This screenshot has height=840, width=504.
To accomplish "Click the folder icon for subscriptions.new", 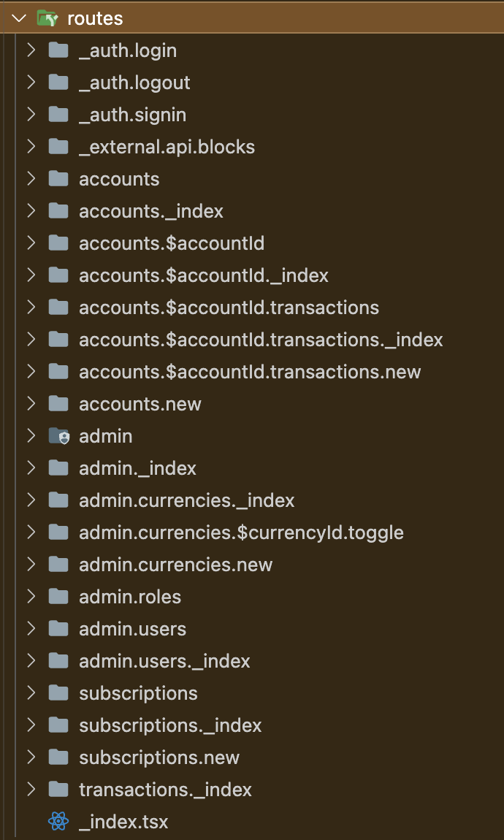I will [58, 757].
